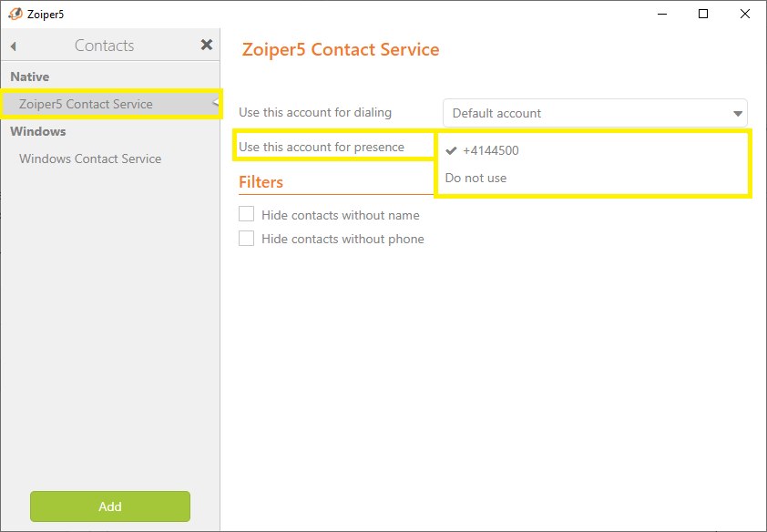Enable Hide contacts without phone
This screenshot has height=532, width=767.
coord(246,238)
